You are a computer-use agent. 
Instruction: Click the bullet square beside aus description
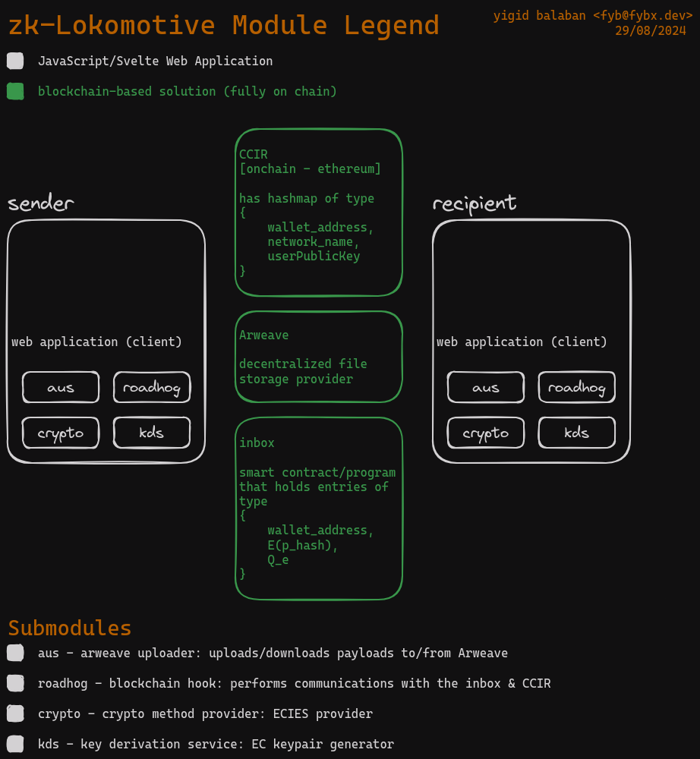[15, 653]
